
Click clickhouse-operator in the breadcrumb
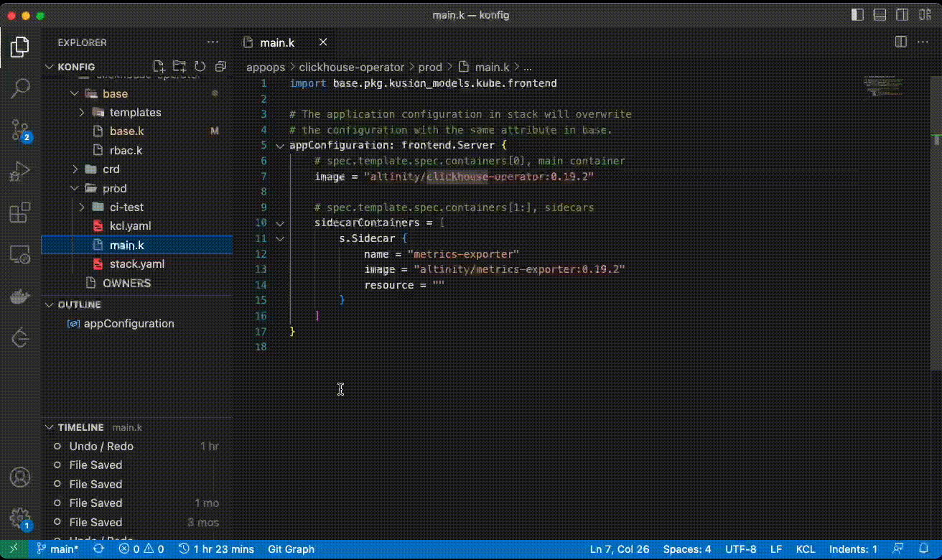tap(351, 67)
